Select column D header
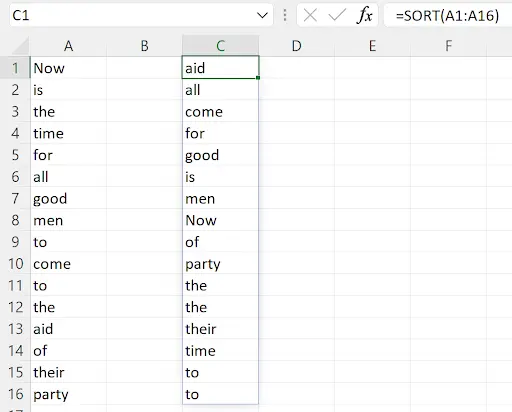The image size is (512, 412). [297, 46]
